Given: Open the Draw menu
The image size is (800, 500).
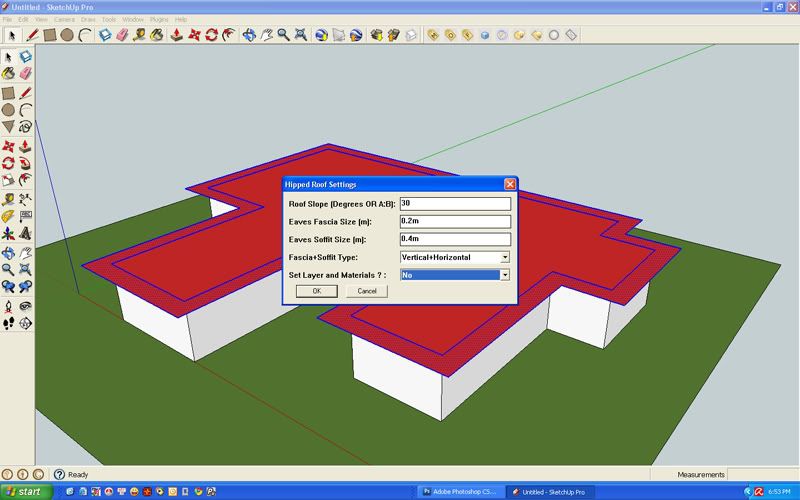Looking at the screenshot, I should 88,19.
